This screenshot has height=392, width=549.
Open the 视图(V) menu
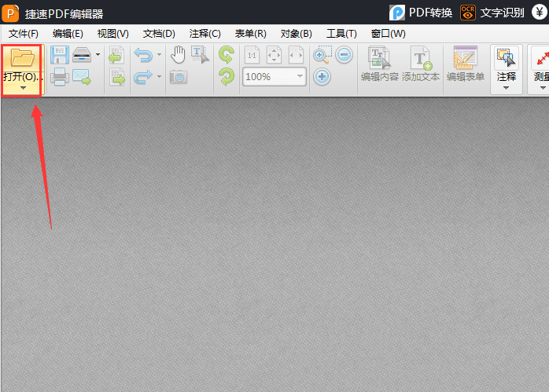point(112,34)
